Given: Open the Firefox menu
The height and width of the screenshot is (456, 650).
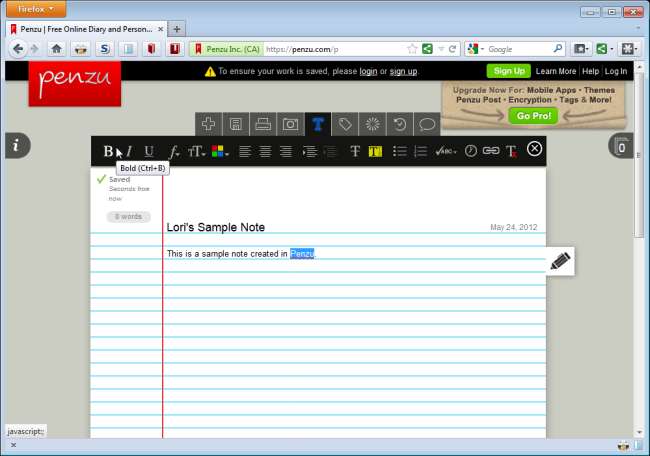Looking at the screenshot, I should pyautogui.click(x=36, y=9).
